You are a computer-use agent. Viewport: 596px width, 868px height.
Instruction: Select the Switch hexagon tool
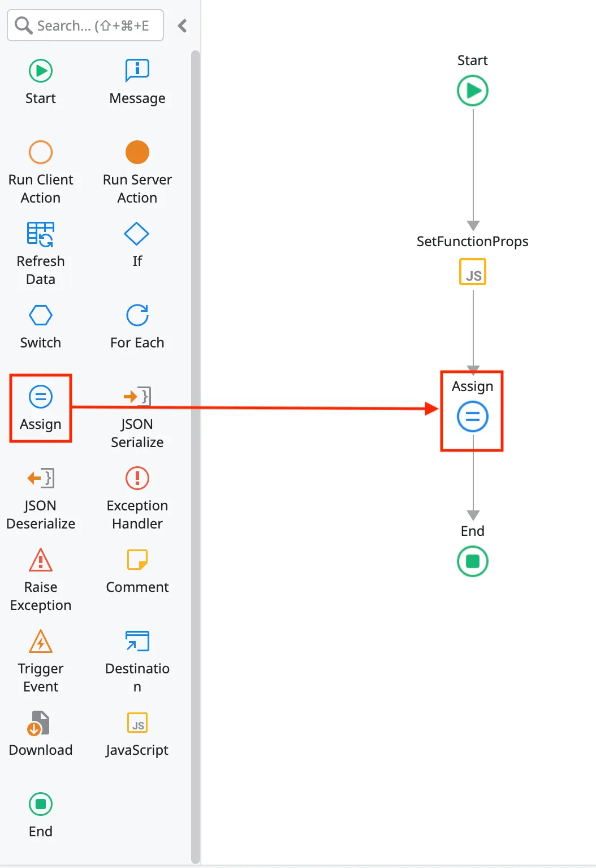(x=41, y=316)
